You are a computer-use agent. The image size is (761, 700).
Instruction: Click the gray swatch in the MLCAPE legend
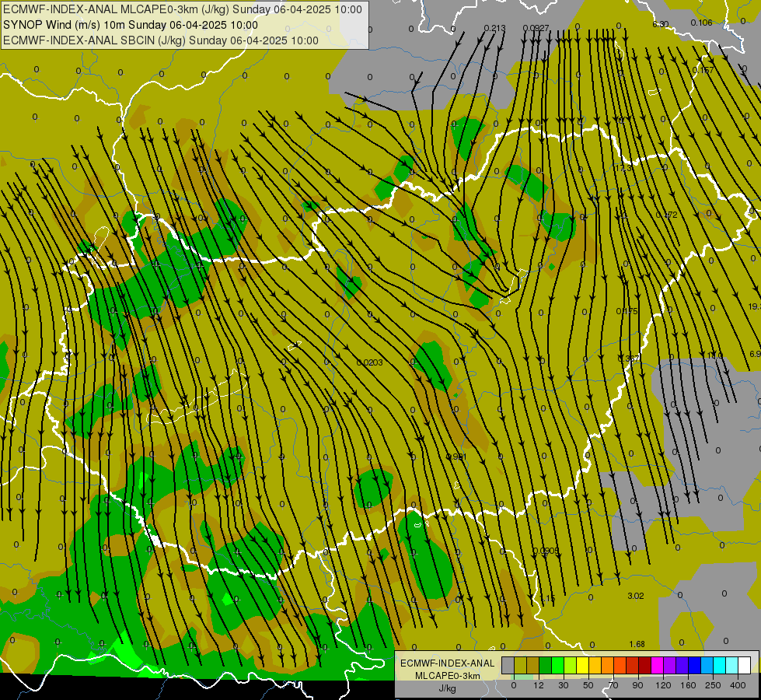(x=508, y=665)
